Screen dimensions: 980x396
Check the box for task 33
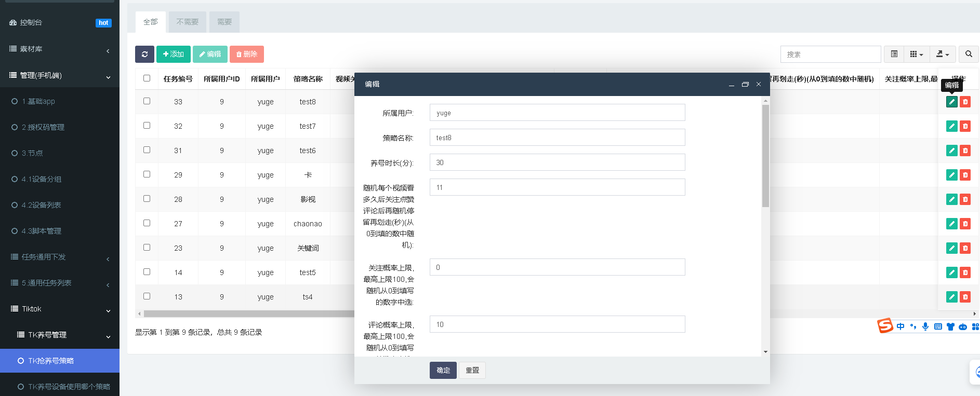[x=147, y=101]
